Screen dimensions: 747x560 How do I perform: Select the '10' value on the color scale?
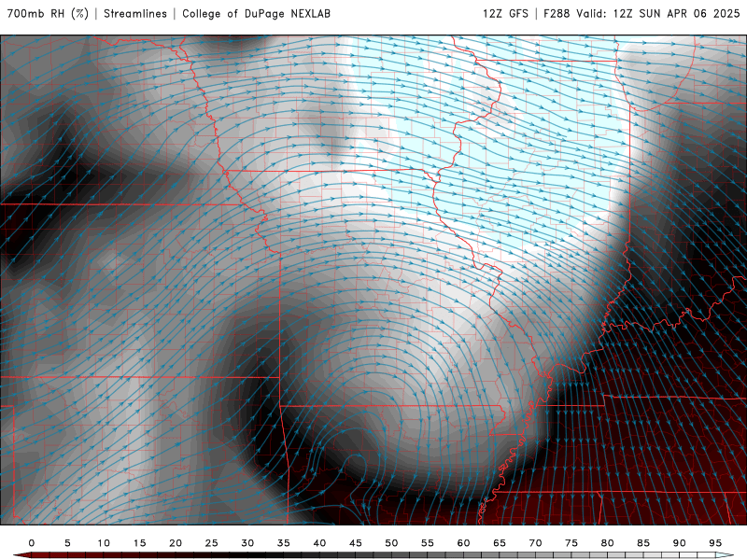(x=104, y=543)
